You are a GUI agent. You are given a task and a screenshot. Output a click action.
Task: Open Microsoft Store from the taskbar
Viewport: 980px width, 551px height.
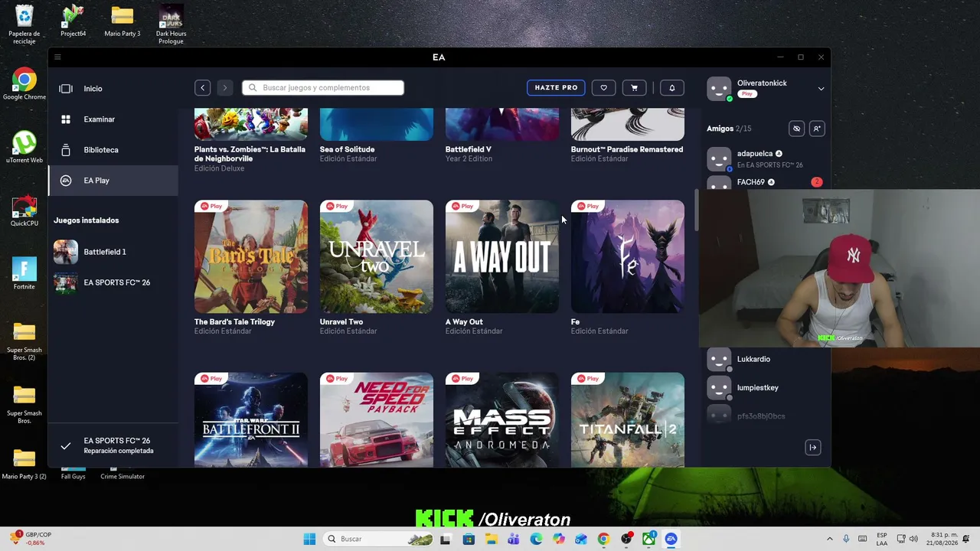point(469,539)
